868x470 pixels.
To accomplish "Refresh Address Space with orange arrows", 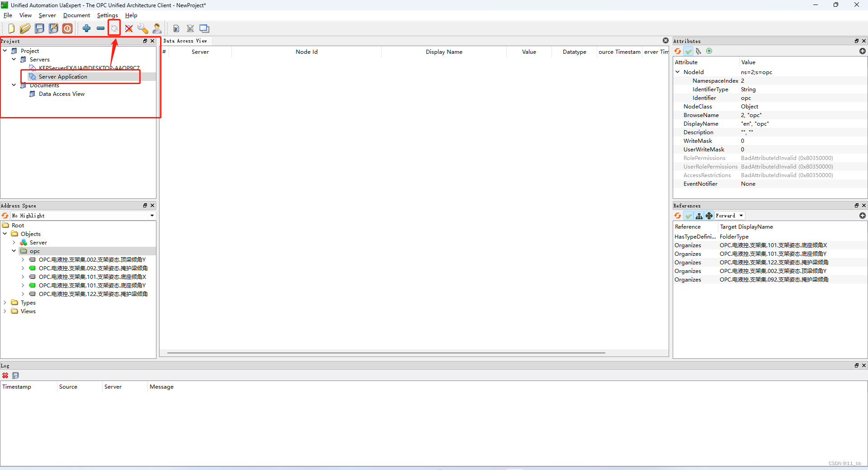I will point(5,216).
